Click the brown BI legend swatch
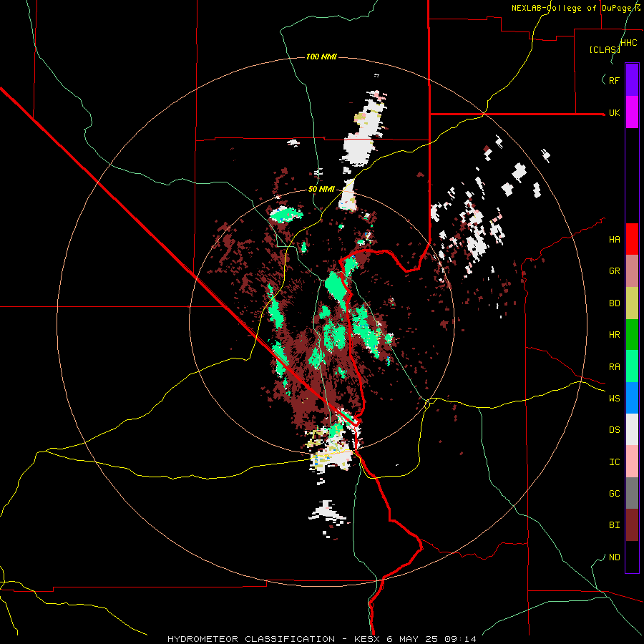The image size is (644, 644). [x=632, y=525]
